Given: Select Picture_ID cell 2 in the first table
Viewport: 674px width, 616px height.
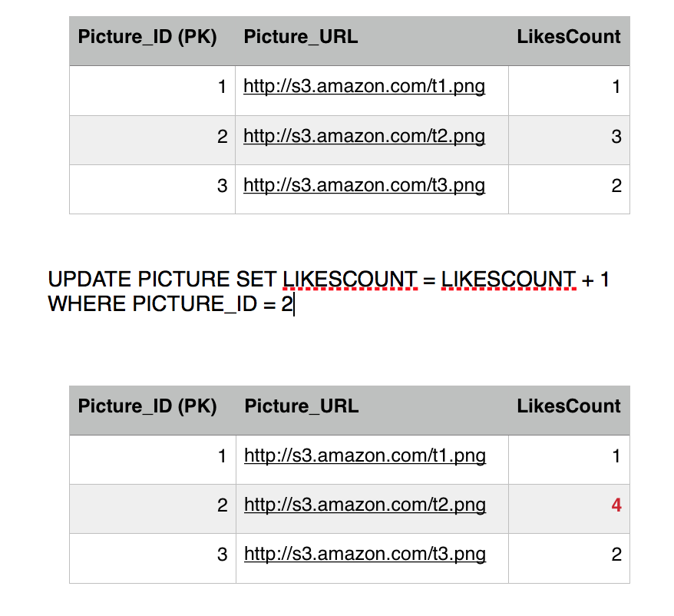Looking at the screenshot, I should (222, 137).
